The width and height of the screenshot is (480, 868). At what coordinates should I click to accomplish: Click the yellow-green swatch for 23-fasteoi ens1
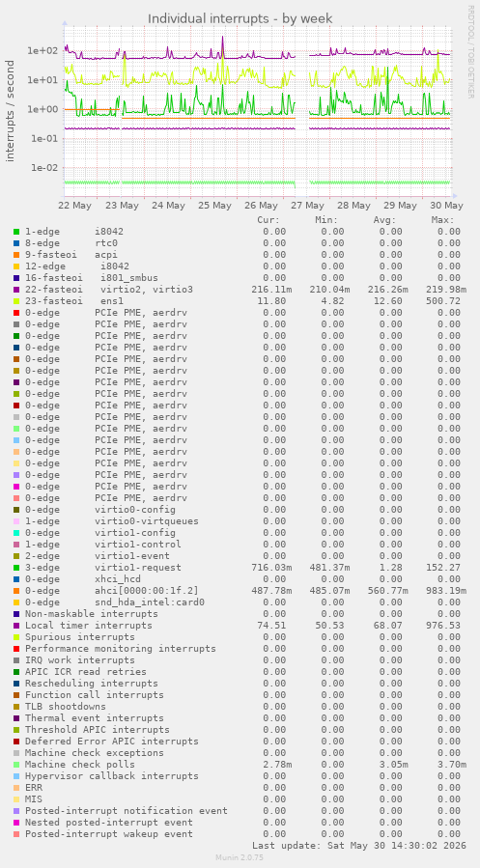[x=16, y=301]
